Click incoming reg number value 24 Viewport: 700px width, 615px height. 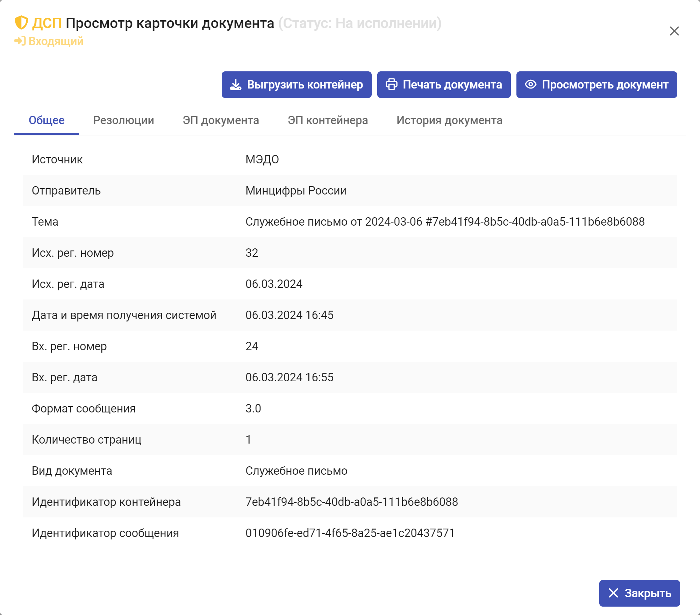tap(252, 346)
